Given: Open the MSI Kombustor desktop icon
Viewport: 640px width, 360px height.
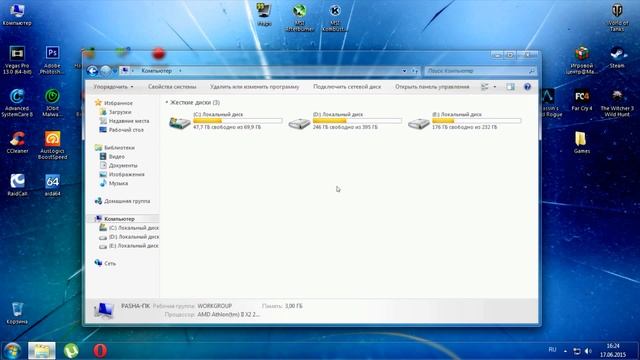Looking at the screenshot, I should point(335,18).
